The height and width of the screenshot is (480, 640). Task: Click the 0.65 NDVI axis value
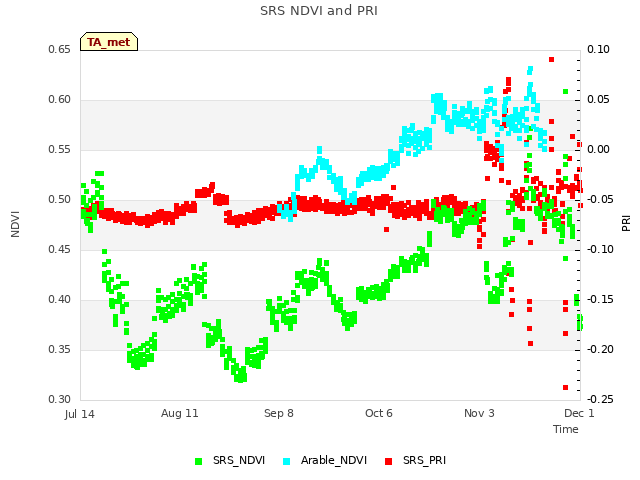(x=60, y=50)
